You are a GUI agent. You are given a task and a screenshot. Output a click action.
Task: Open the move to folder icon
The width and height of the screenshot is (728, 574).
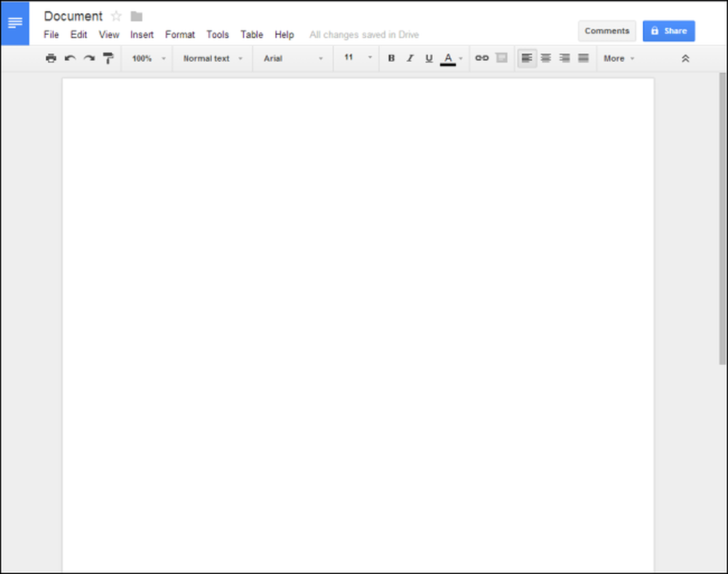point(137,17)
